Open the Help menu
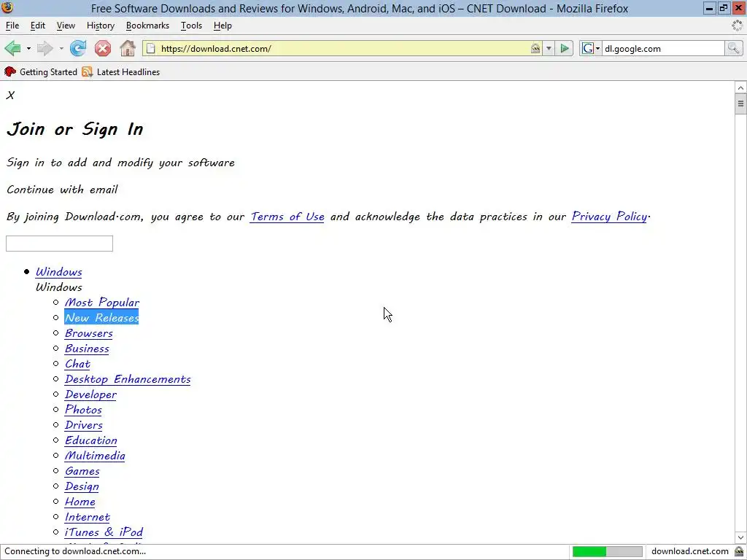747x560 pixels. (222, 26)
